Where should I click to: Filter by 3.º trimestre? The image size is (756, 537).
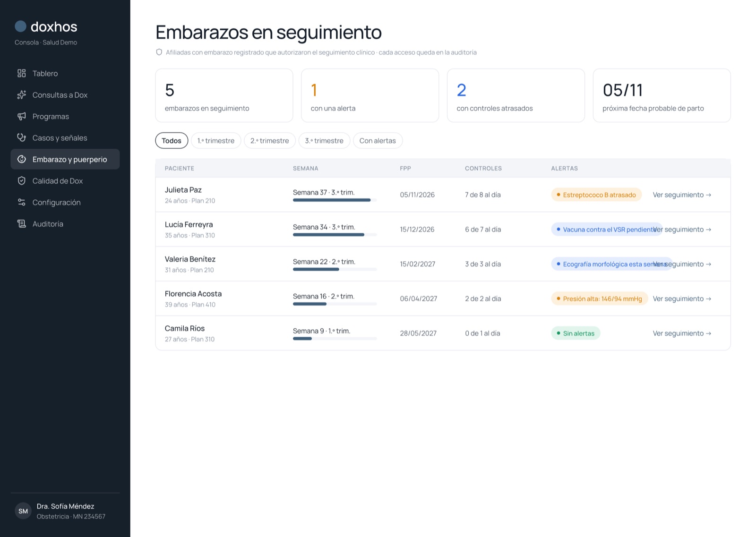click(324, 141)
